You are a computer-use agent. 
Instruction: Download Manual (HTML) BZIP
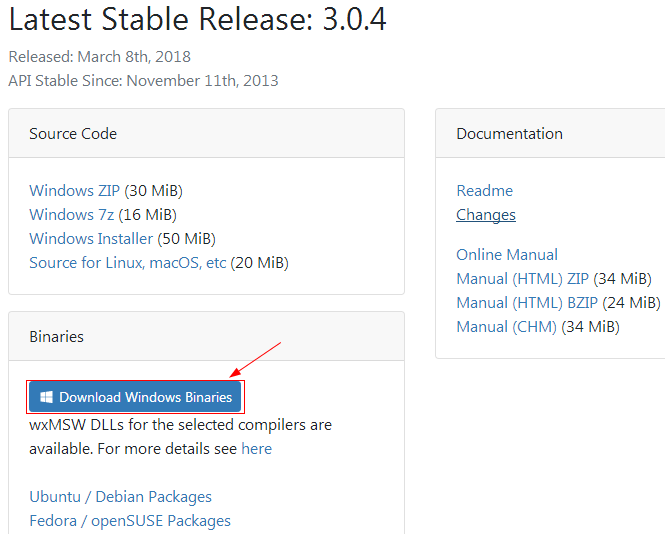point(527,303)
